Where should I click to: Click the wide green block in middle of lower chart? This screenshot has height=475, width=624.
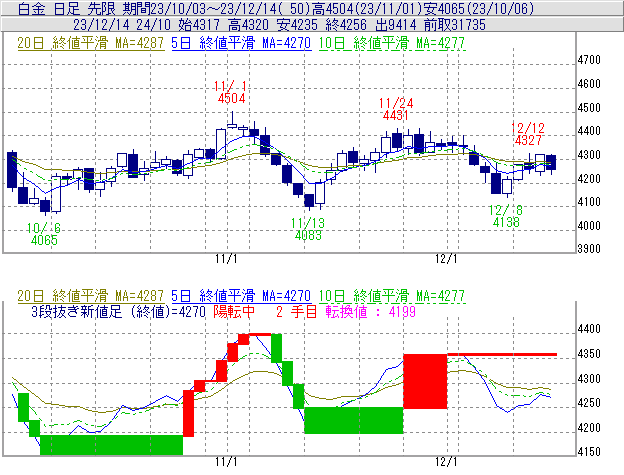point(354,420)
